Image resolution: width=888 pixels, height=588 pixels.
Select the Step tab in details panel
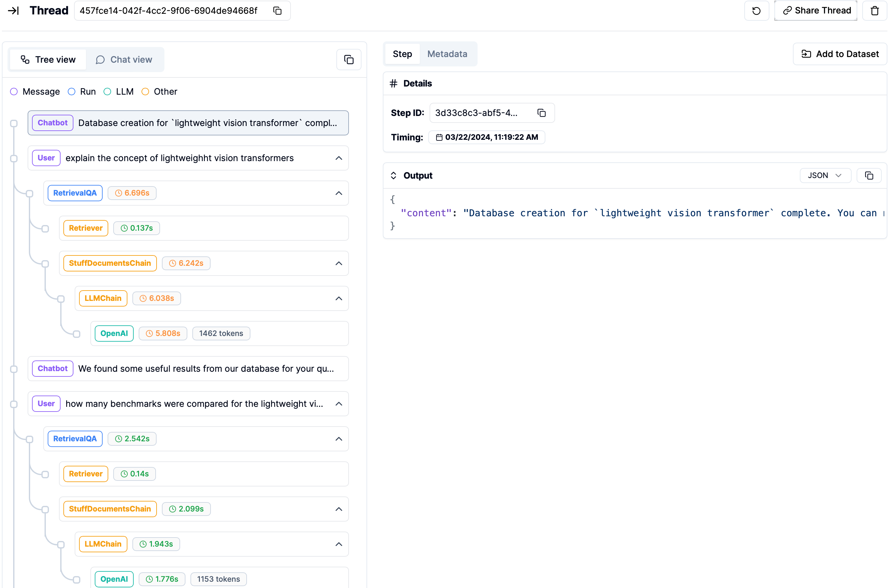(402, 54)
